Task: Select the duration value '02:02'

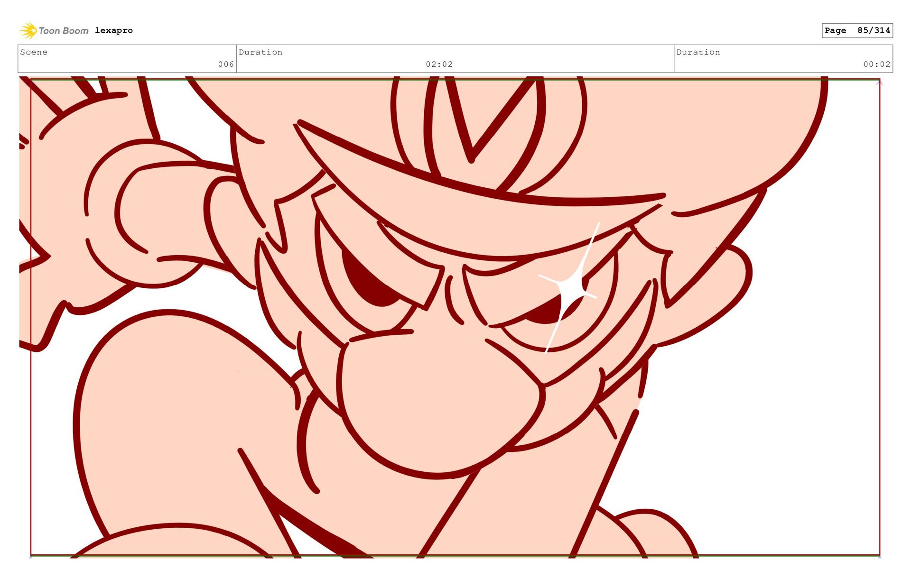Action: point(439,64)
